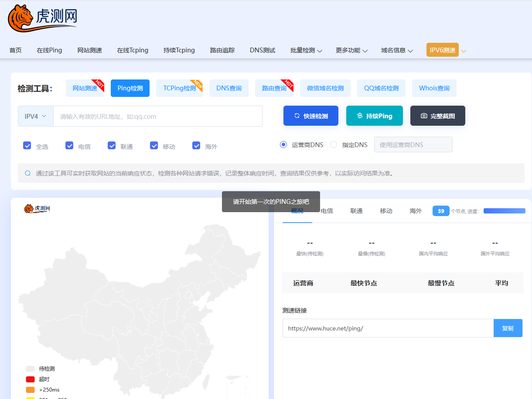Select the 指定DNS radio option
Screen dimensions: 532x399
click(333, 144)
